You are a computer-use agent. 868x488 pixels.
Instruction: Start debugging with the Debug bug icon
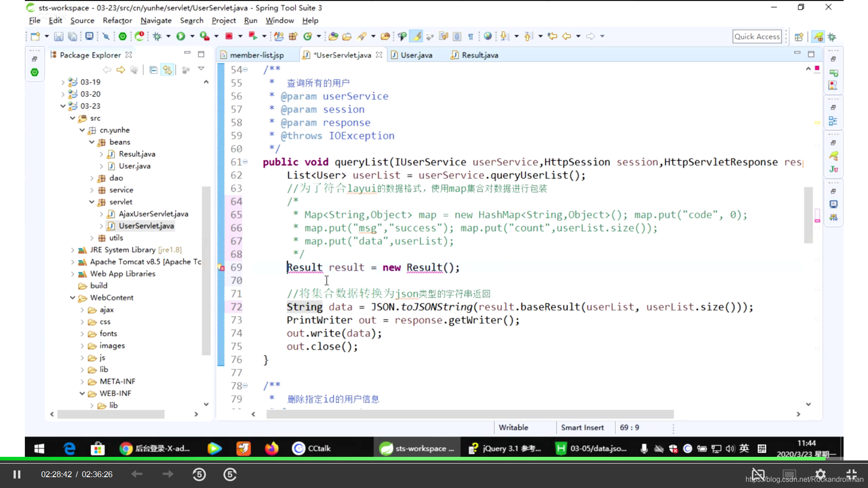pyautogui.click(x=157, y=37)
